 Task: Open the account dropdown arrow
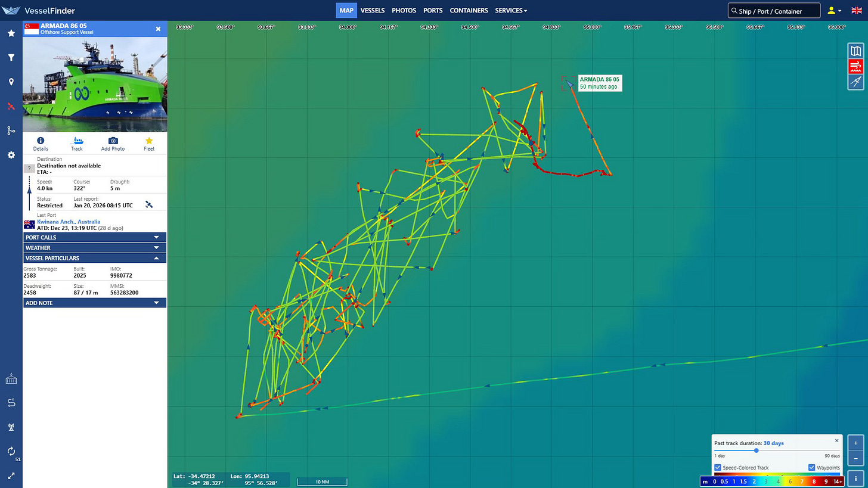[x=840, y=11]
